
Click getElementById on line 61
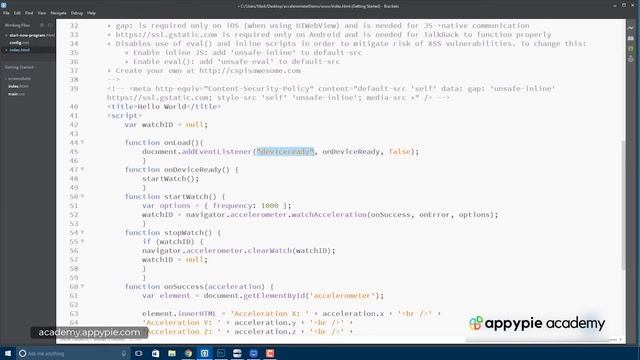(274, 296)
